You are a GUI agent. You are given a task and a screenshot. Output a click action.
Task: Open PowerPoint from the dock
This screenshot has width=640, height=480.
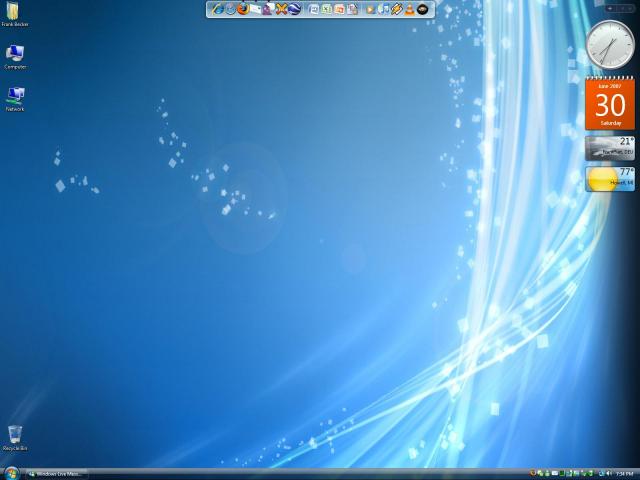click(340, 9)
